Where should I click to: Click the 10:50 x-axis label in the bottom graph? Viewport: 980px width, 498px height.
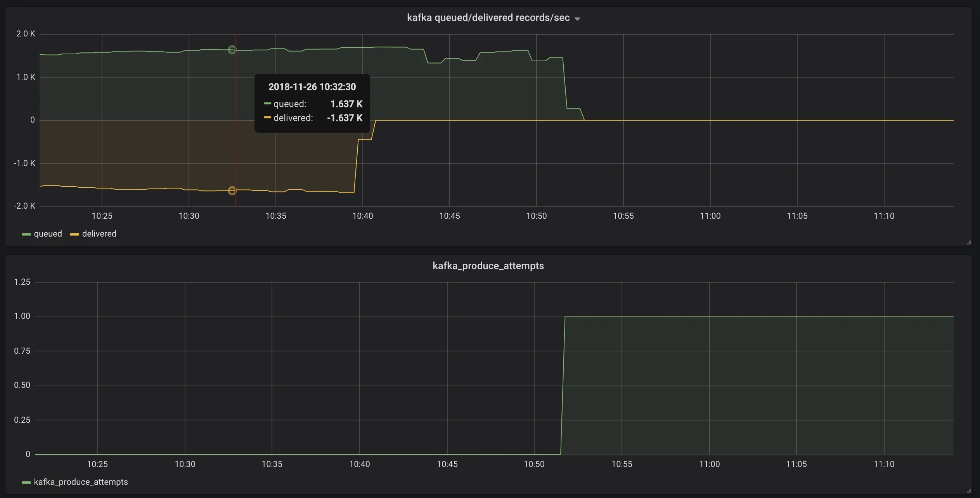(534, 464)
